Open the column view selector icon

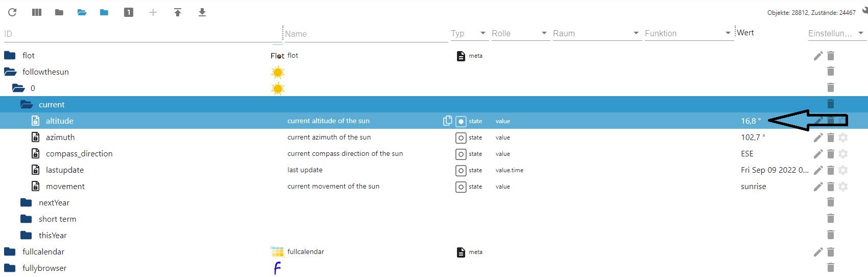[37, 12]
